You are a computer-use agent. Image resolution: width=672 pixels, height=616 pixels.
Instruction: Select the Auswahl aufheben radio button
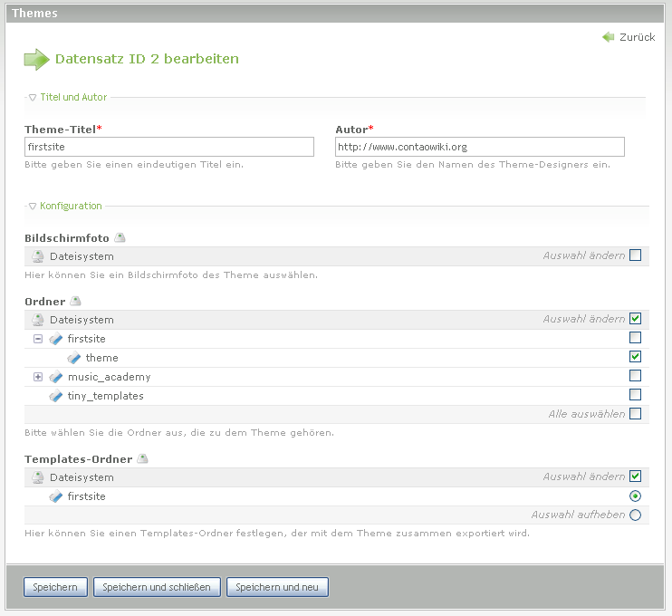tap(635, 515)
